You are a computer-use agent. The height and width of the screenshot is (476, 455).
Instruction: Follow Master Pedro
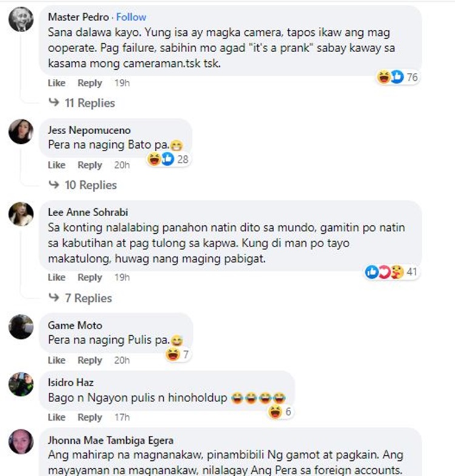click(x=131, y=17)
